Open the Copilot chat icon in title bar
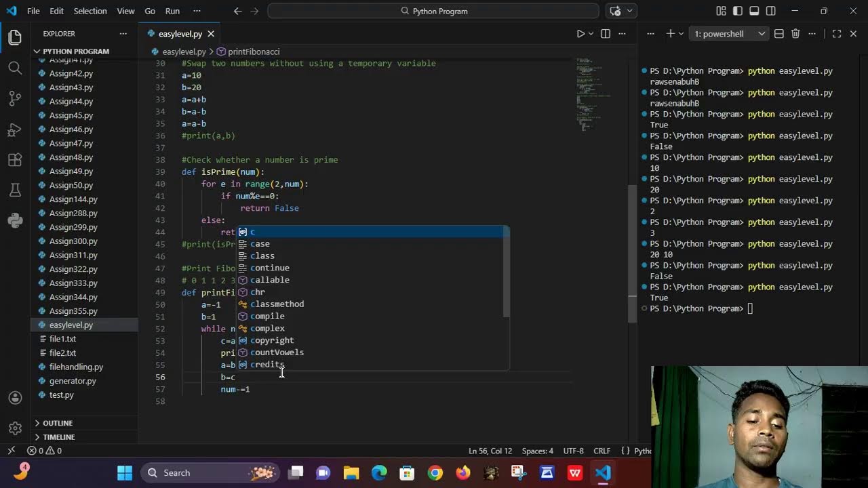This screenshot has height=488, width=868. point(615,11)
